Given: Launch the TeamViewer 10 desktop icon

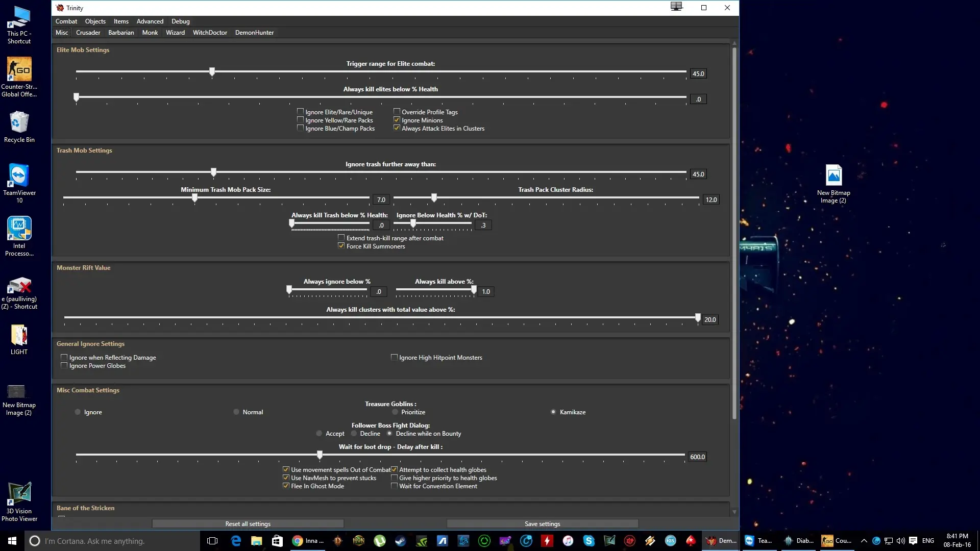Looking at the screenshot, I should (x=19, y=183).
